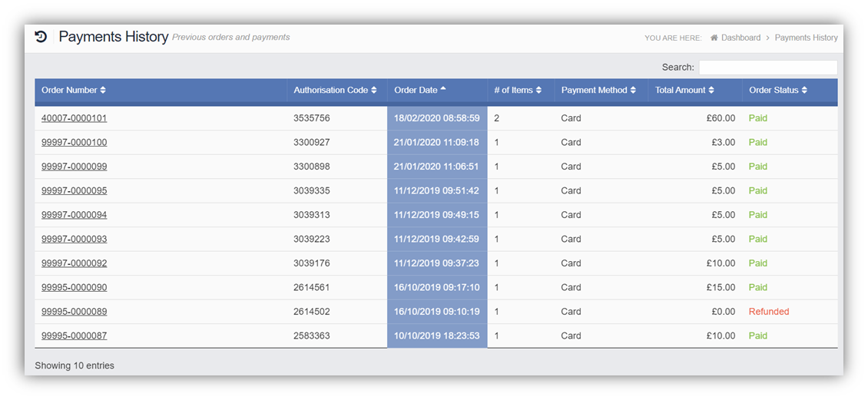Open order 99997-0000100
Screen dimensions: 868x400
(75, 142)
